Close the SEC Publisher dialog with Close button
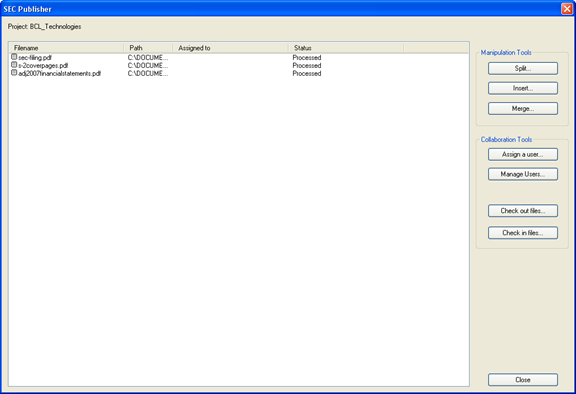 [x=523, y=380]
